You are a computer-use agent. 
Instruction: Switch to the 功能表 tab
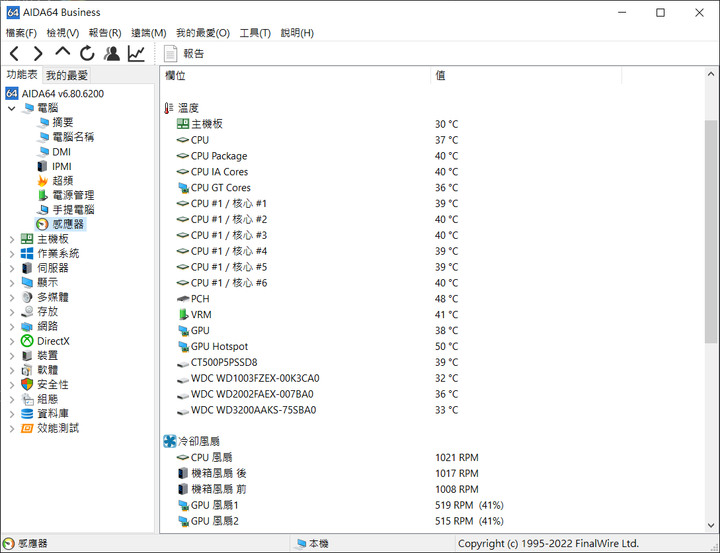(22, 74)
